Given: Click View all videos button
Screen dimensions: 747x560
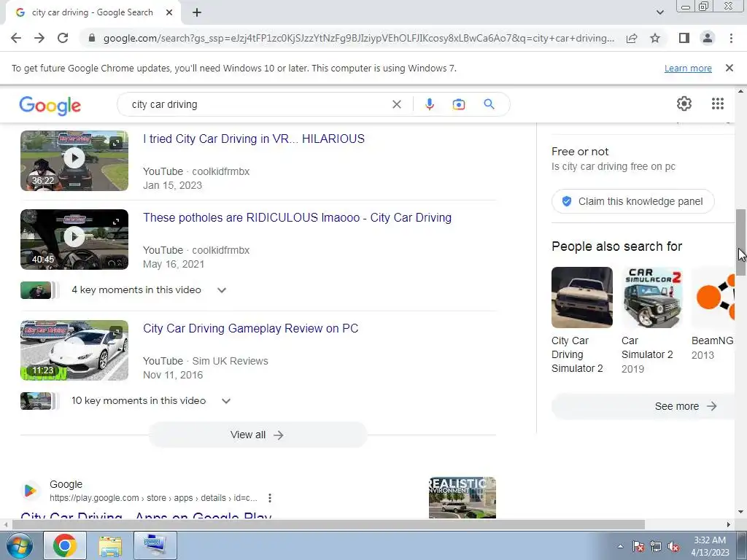Looking at the screenshot, I should (258, 435).
